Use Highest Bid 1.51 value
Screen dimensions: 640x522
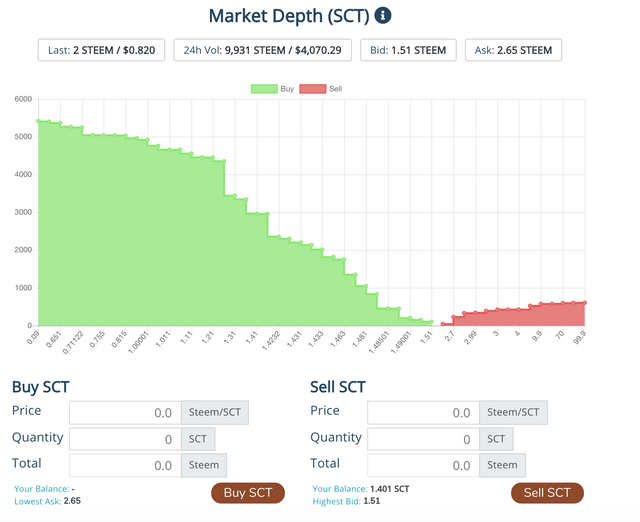click(x=371, y=501)
